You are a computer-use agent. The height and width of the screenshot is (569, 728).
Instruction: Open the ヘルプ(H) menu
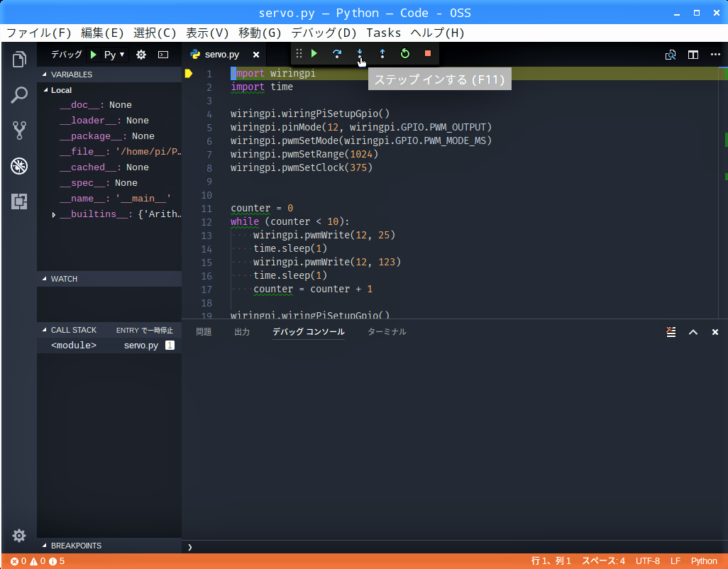pyautogui.click(x=437, y=33)
